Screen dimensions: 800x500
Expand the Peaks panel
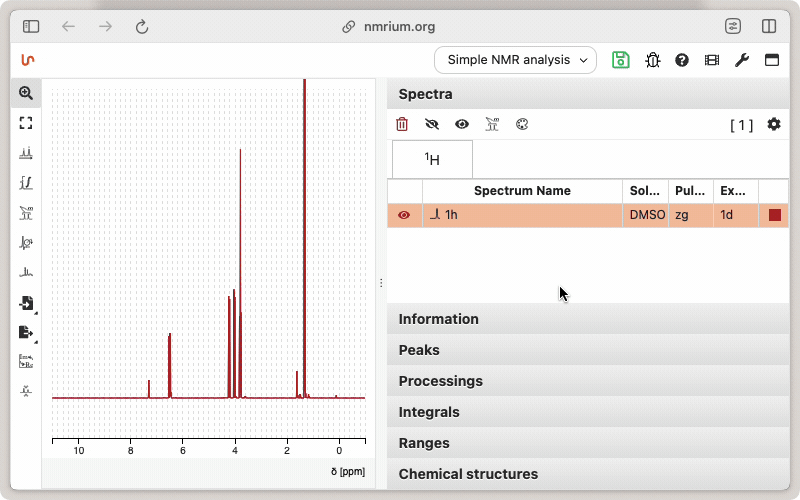pyautogui.click(x=419, y=350)
